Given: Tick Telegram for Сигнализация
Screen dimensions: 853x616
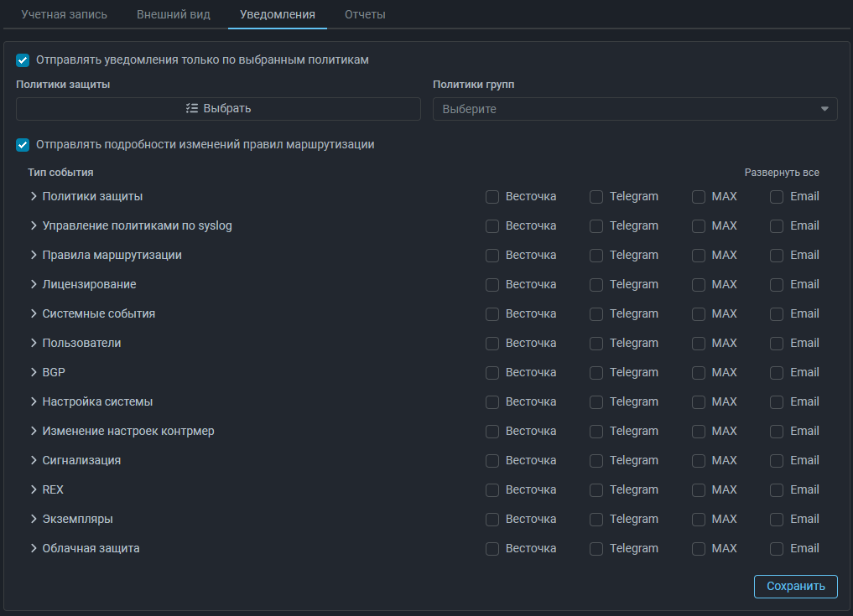Looking at the screenshot, I should pos(596,461).
